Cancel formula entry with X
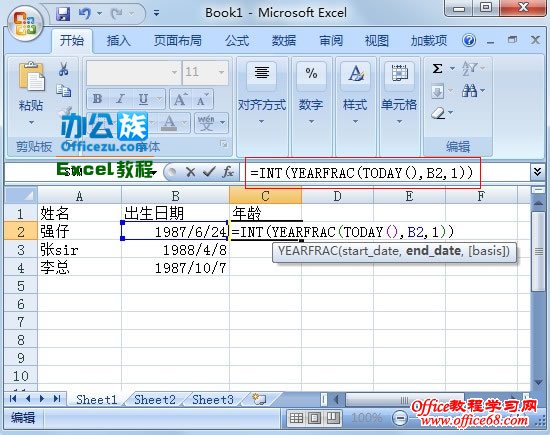Screen dimensions: 550x435 point(190,172)
